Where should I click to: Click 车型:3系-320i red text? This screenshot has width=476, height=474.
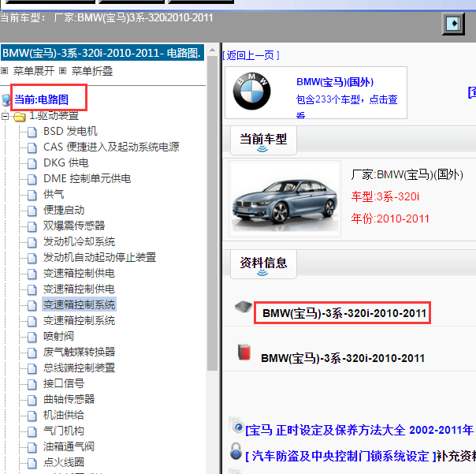[x=385, y=196]
